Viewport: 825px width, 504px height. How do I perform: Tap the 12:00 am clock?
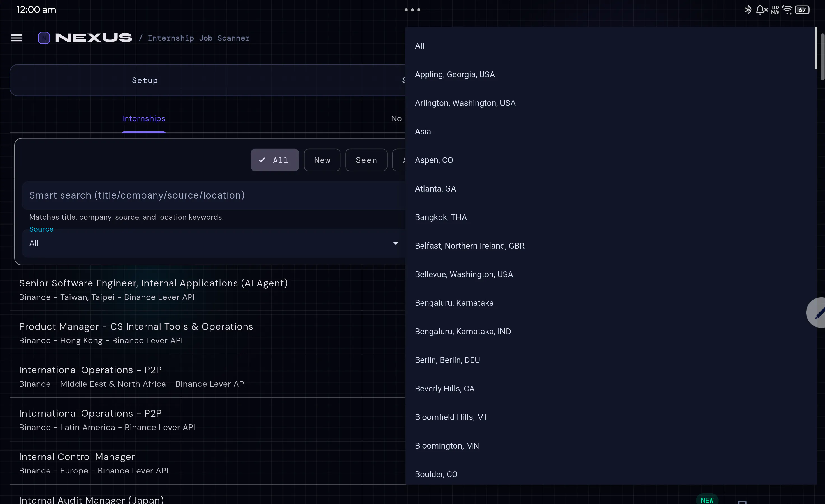click(x=36, y=10)
